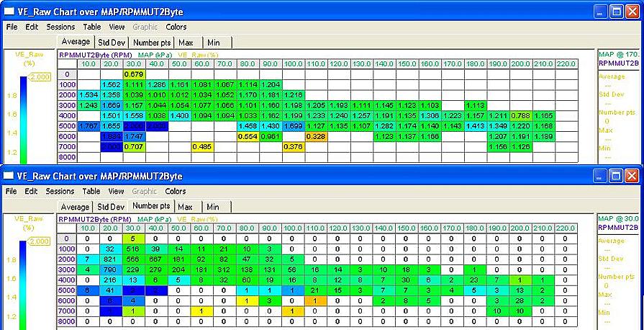Open the File menu in top window
644x330 pixels.
[12, 27]
